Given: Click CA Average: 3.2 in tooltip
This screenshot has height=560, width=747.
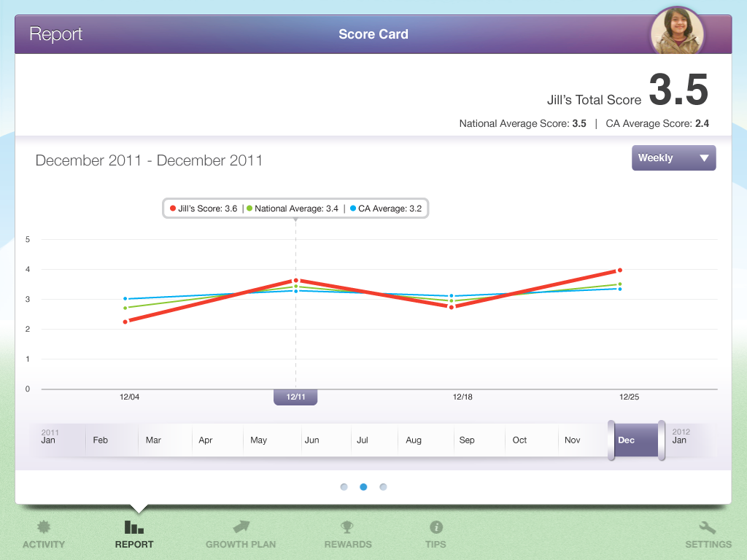Looking at the screenshot, I should (x=386, y=209).
